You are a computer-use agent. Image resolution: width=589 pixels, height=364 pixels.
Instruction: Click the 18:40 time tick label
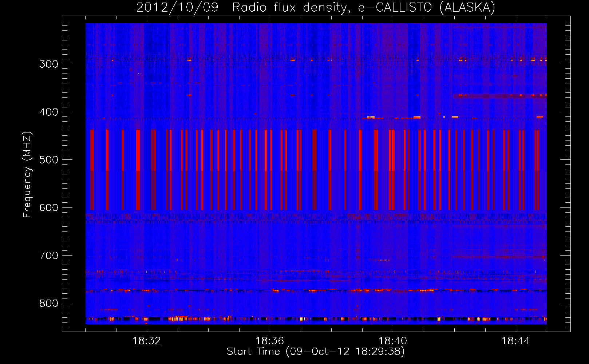pyautogui.click(x=393, y=341)
